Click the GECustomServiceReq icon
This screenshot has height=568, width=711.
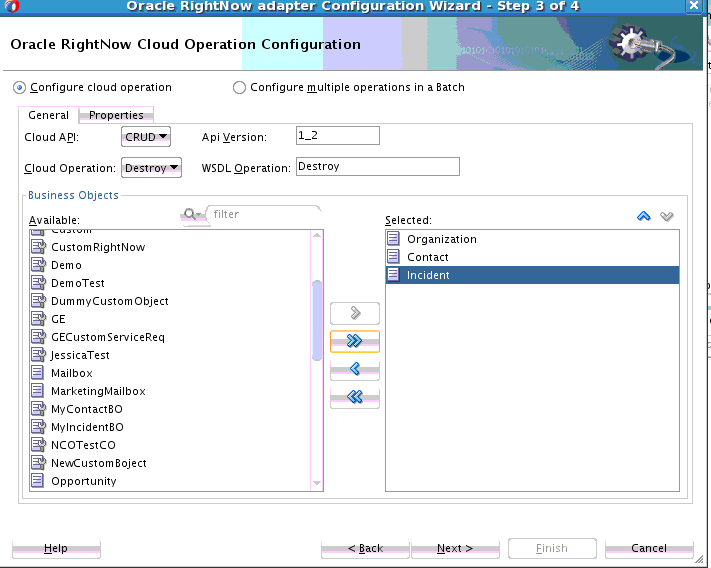point(39,337)
